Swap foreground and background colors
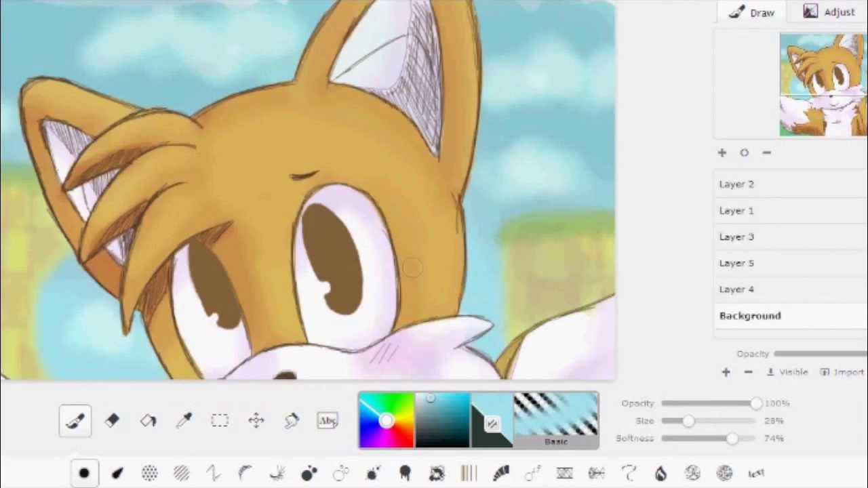 point(492,424)
